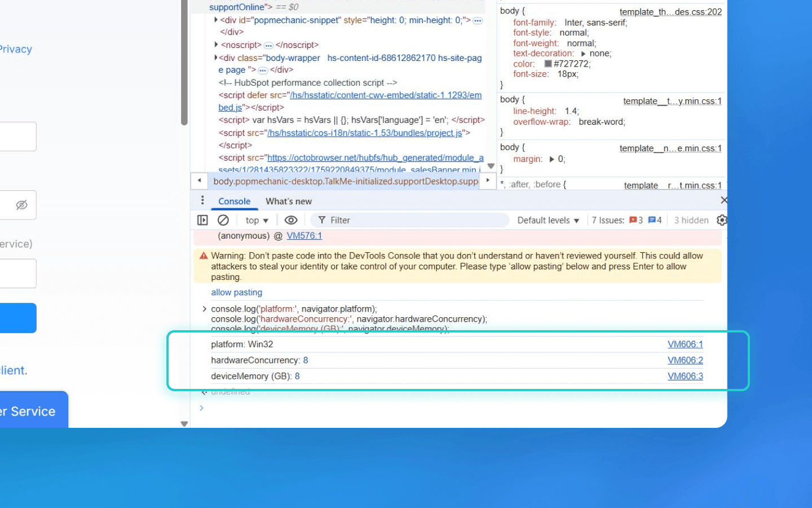Open the VM606:3 source link
This screenshot has width=812, height=508.
685,376
